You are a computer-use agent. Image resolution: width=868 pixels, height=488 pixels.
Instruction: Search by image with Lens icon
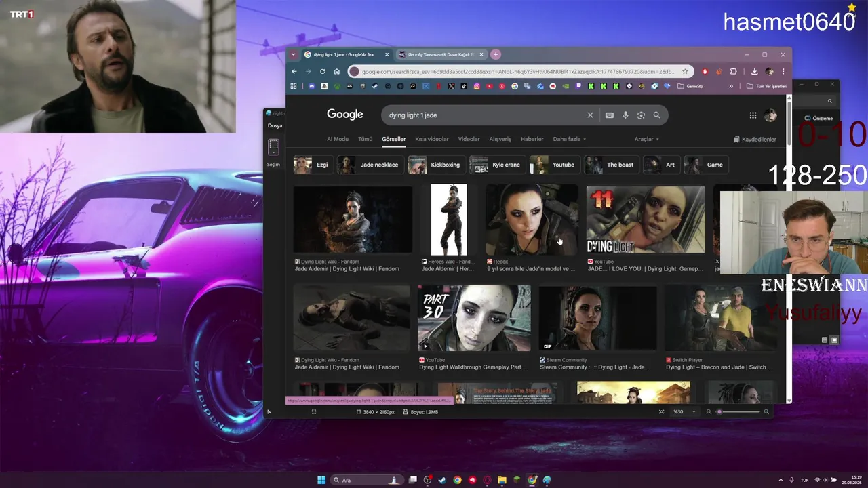pos(641,115)
